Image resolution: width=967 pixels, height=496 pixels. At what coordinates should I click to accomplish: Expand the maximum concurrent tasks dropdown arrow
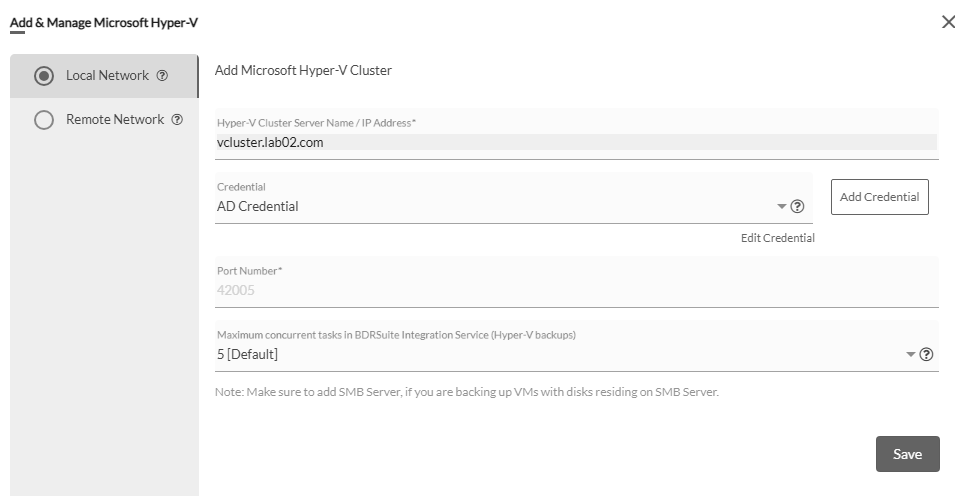(x=910, y=355)
